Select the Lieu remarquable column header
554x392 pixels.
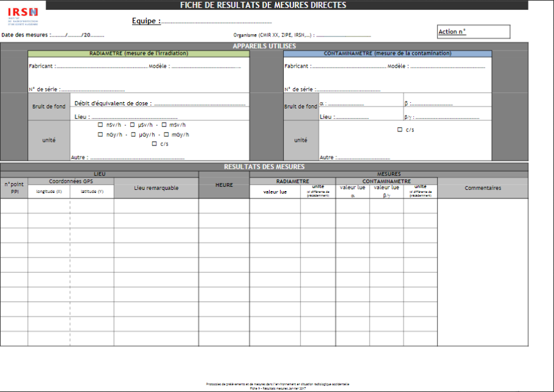coord(156,188)
